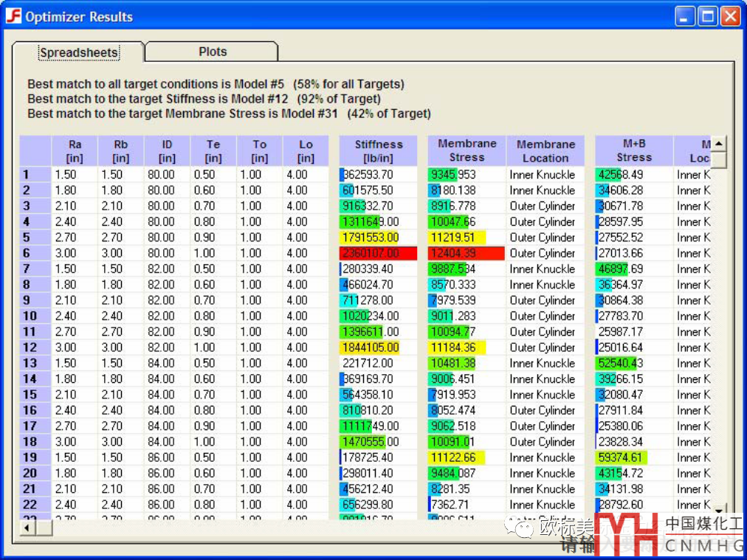
Task: Select row header for model 12
Action: click(x=35, y=348)
